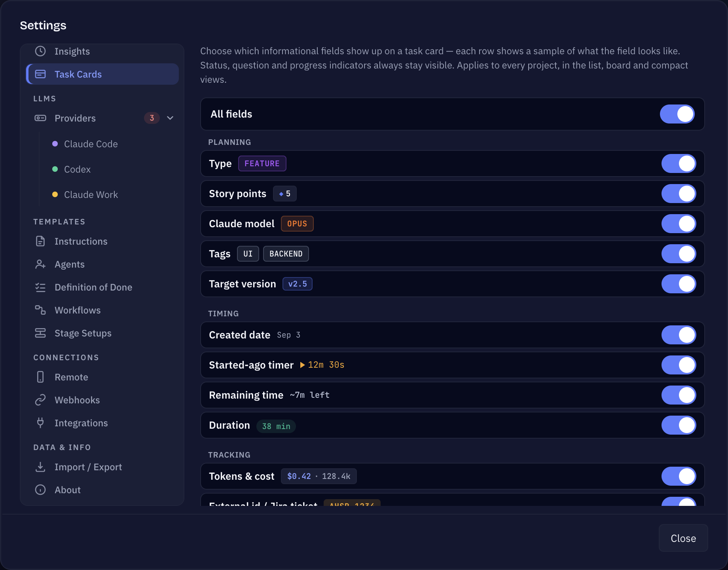Toggle the Created date field
Image resolution: width=728 pixels, height=570 pixels.
pyautogui.click(x=679, y=335)
